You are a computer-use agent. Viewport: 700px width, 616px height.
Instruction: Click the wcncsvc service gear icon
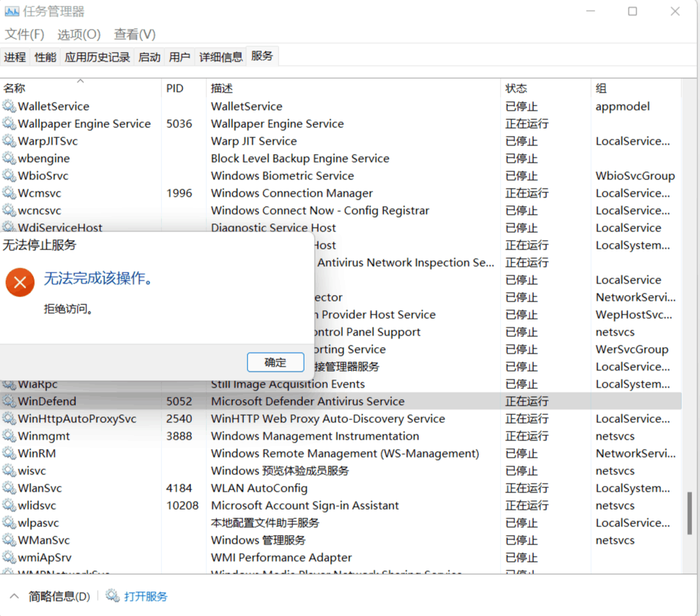coord(9,210)
